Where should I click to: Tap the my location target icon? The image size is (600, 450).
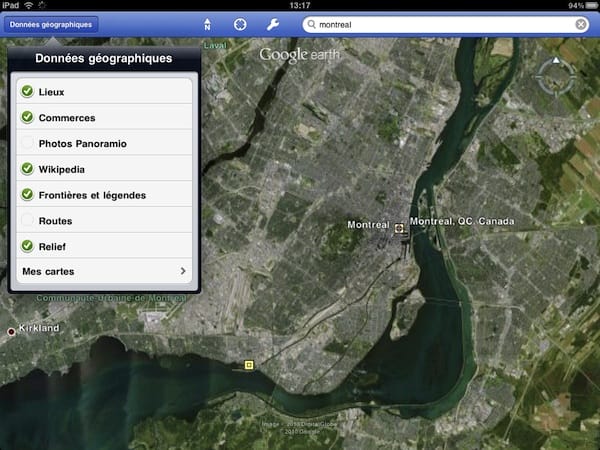[240, 23]
